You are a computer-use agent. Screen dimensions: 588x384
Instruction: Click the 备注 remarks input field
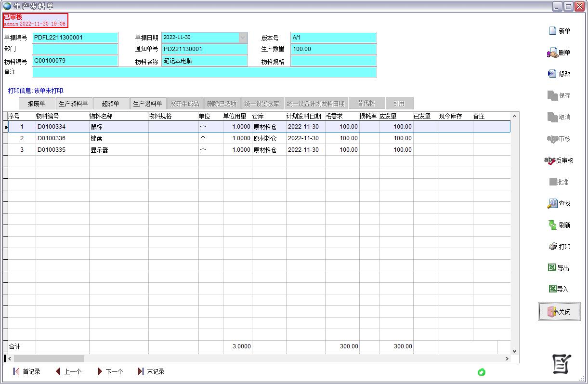click(204, 72)
